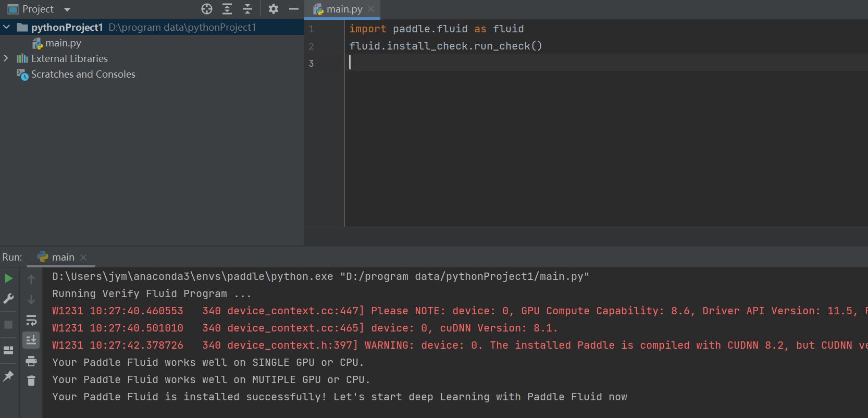Viewport: 868px width, 418px height.
Task: Open the Project view dropdown
Action: click(67, 9)
